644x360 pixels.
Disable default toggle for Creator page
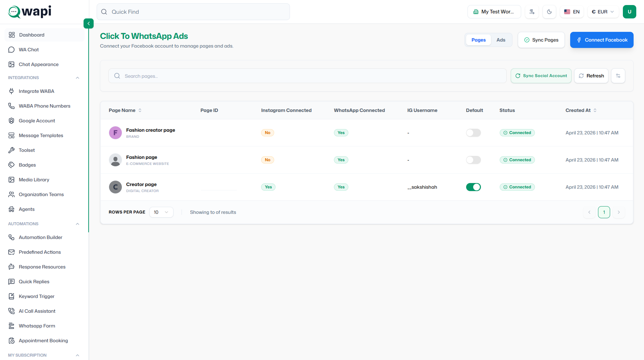click(x=473, y=187)
